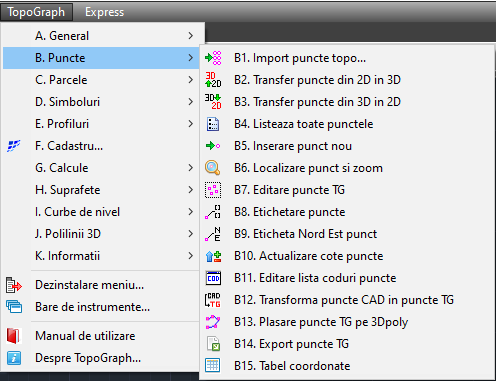Click the Bare de instrumente windows icon
496x381 pixels.
pos(14,307)
